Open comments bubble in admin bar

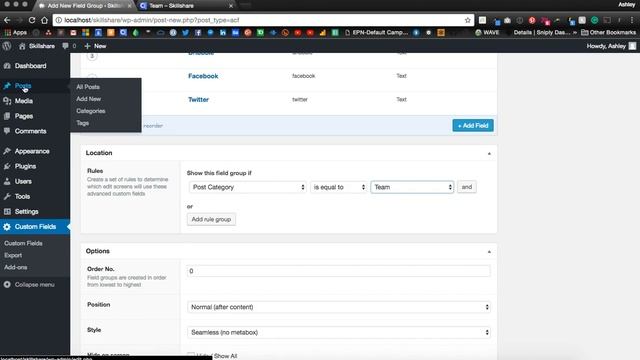pos(69,46)
